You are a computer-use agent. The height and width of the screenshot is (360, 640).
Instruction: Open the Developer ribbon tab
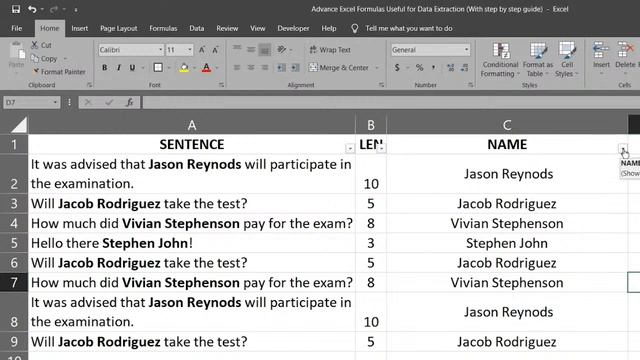coord(293,28)
